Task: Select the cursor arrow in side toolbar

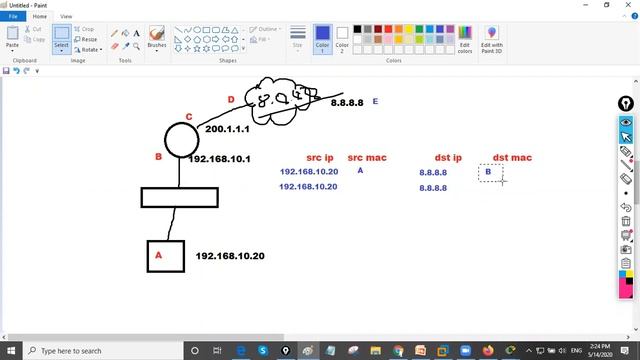Action: click(626, 137)
